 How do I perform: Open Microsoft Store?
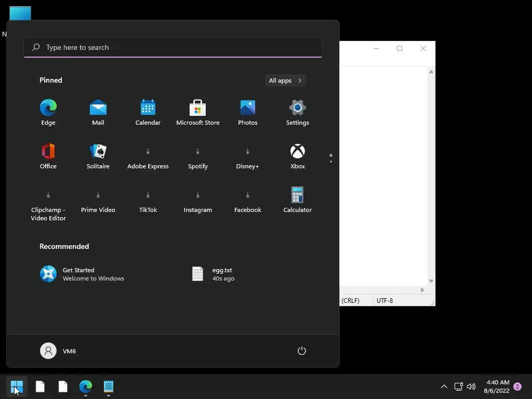[x=198, y=113]
